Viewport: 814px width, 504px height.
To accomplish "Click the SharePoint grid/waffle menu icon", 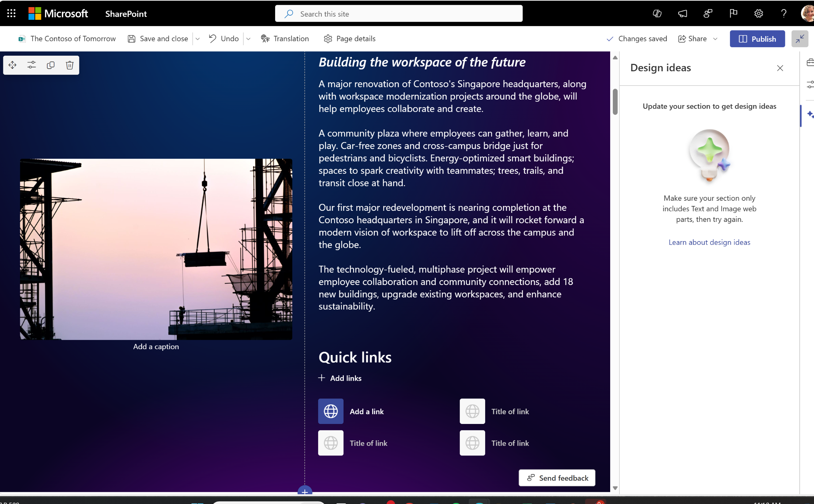I will click(11, 13).
